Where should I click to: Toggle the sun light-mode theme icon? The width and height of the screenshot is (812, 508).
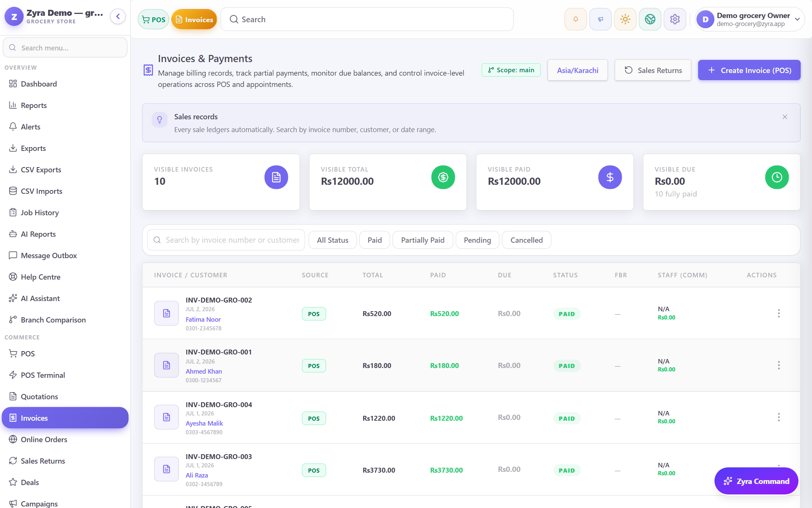[625, 19]
